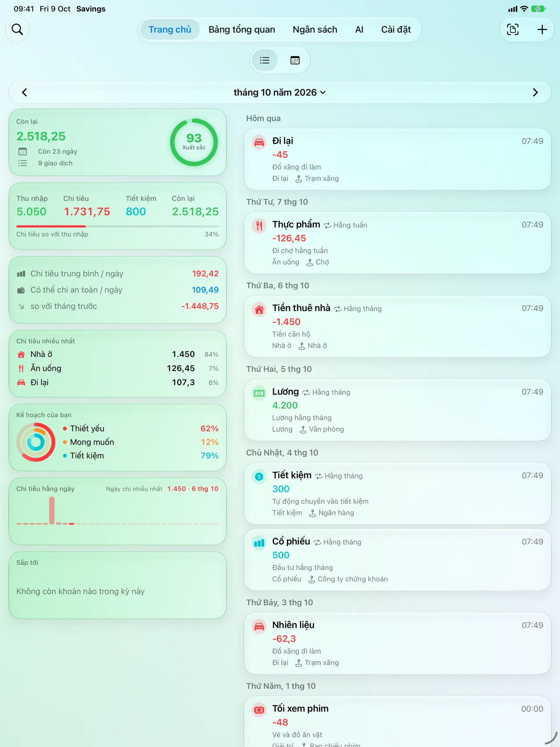Click the fork-knife icon of Thực phẩm
The image size is (560, 747).
[259, 226]
